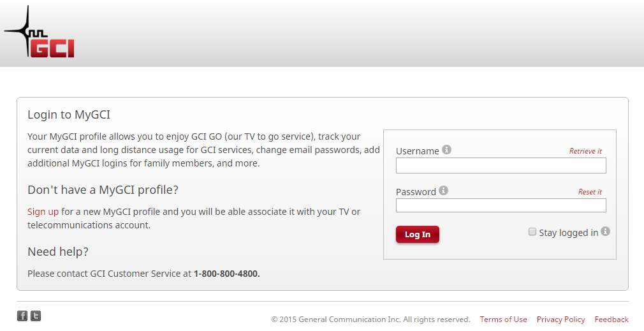
Task: Click the Login to MyGCI heading
Action: 69,115
